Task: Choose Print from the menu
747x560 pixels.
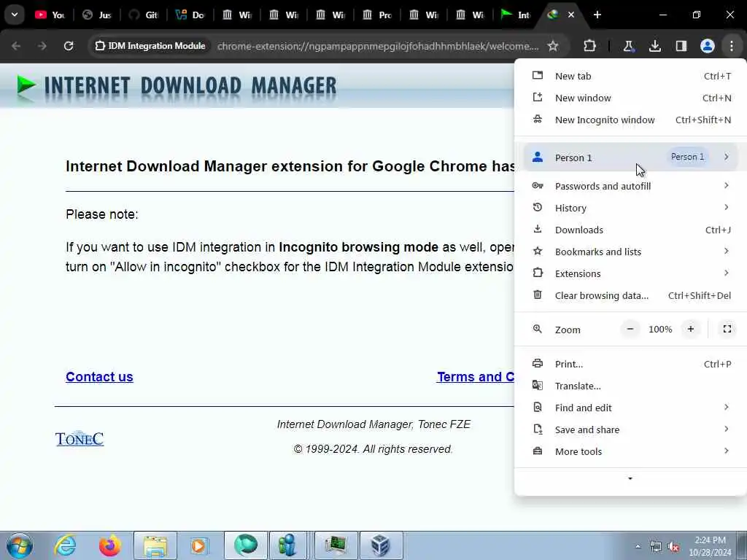Action: pyautogui.click(x=631, y=365)
